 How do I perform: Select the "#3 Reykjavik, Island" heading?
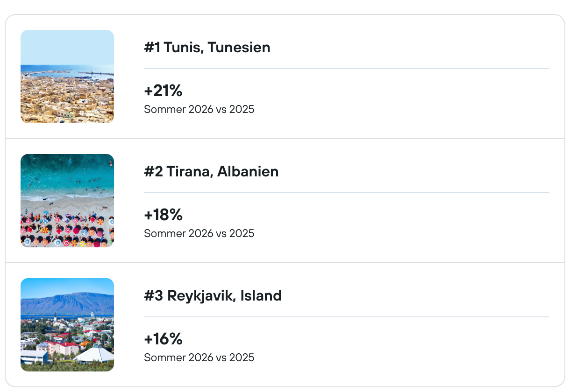213,296
